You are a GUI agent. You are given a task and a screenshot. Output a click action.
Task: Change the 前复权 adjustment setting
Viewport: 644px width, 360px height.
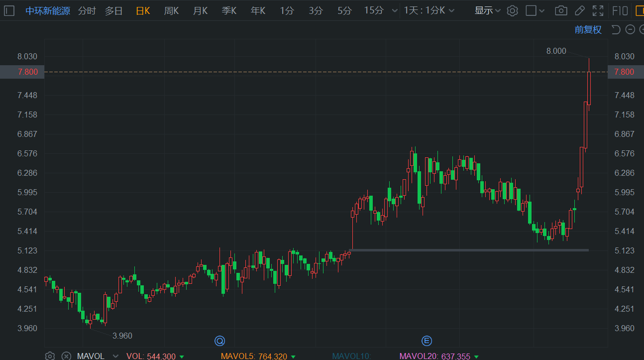[x=588, y=29]
